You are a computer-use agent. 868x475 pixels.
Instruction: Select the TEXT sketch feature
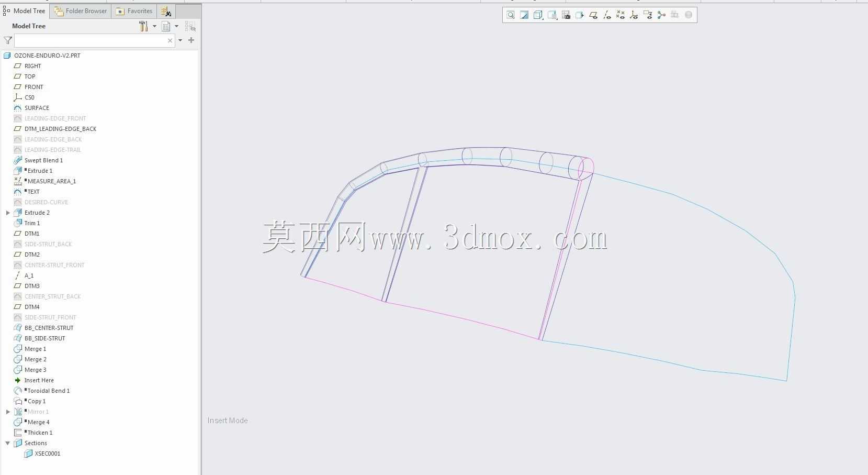(33, 192)
